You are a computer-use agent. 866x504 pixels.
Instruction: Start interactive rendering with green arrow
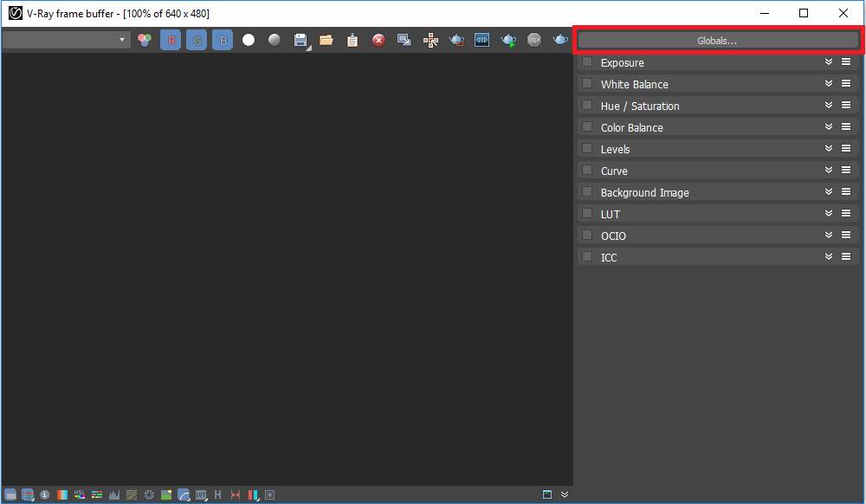508,41
